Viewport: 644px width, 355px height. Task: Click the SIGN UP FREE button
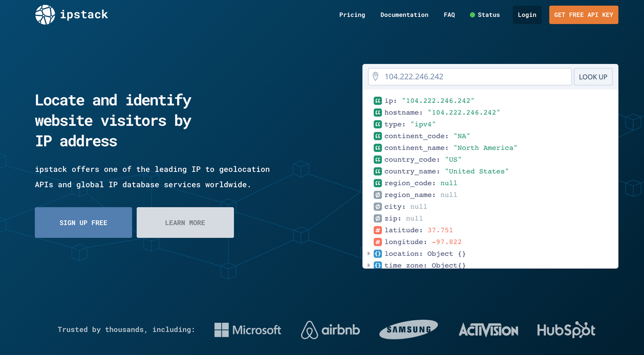(83, 223)
